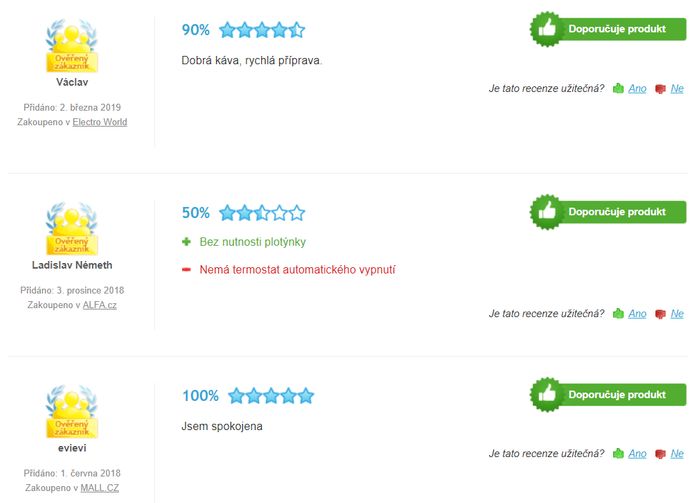700x503 pixels.
Task: Open the ALFA.cz shop link
Action: point(100,305)
